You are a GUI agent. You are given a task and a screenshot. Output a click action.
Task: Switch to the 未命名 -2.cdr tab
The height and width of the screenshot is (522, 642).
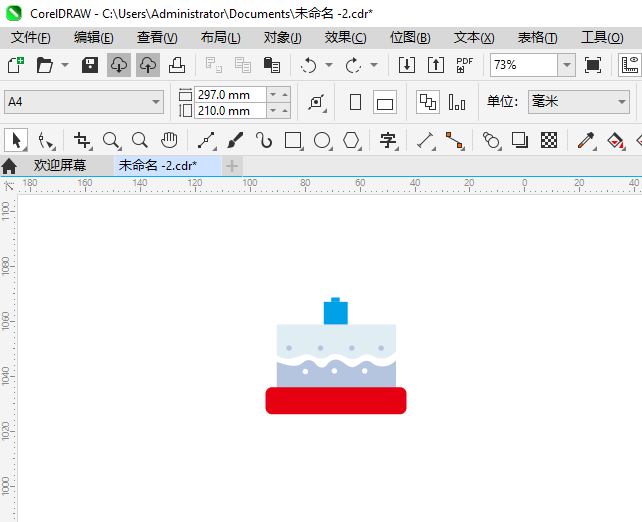coord(168,165)
